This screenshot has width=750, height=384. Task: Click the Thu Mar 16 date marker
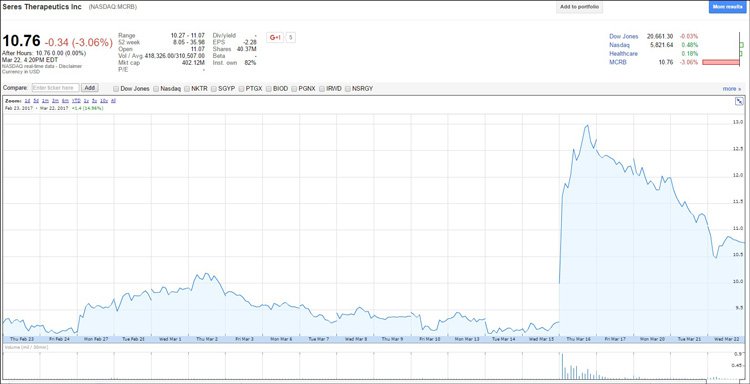pyautogui.click(x=578, y=339)
